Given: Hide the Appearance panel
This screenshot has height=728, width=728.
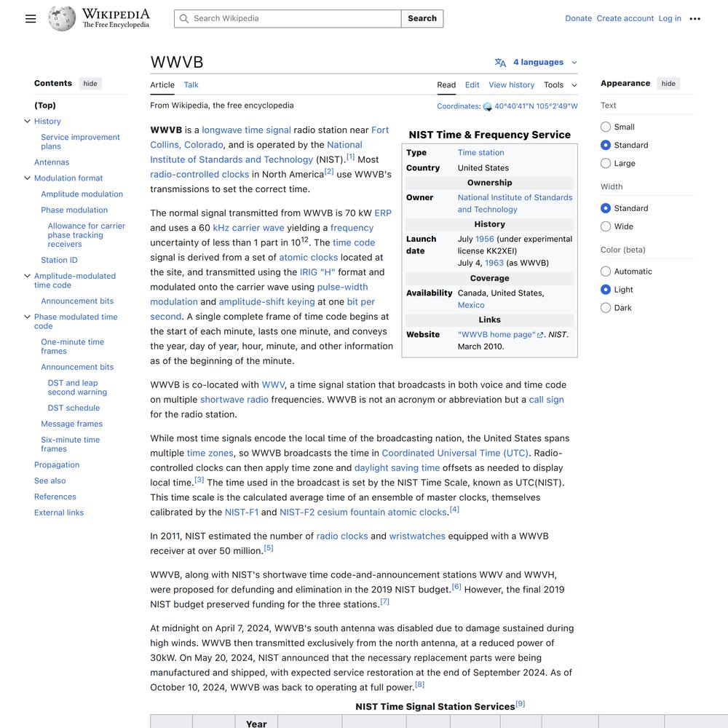Looking at the screenshot, I should 668,84.
